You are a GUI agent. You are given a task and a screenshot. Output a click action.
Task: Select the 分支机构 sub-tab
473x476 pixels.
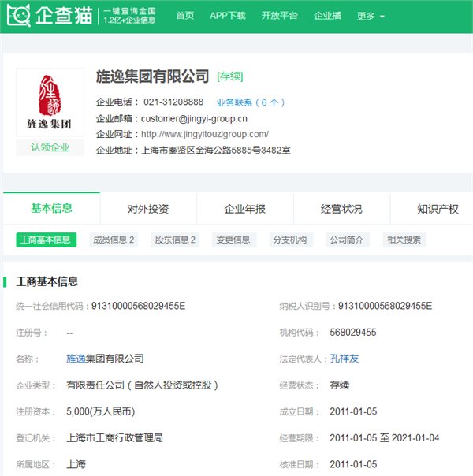click(290, 240)
